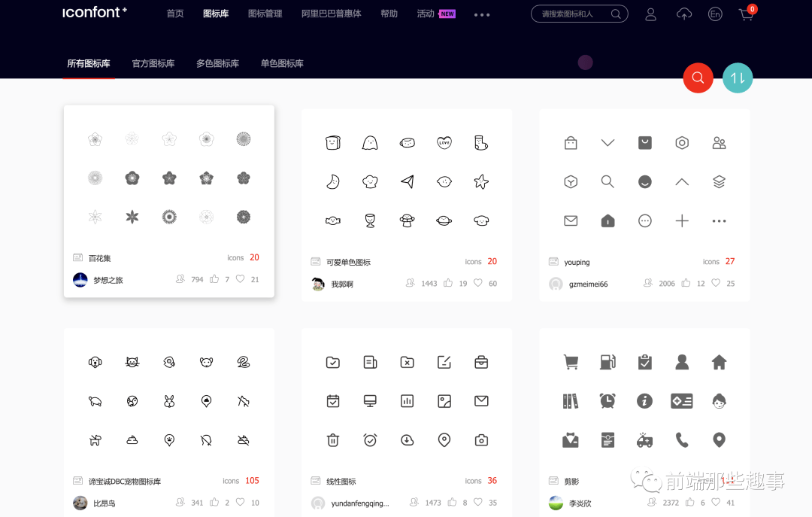Open the 谛宝诚DBC宠物图标库 library title
The image size is (812, 517).
(124, 481)
